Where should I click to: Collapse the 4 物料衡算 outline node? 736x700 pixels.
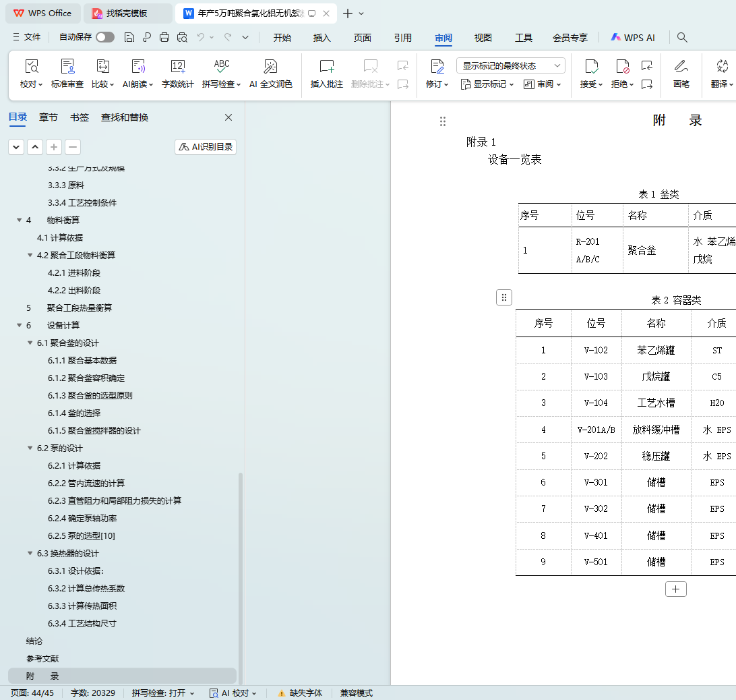tap(19, 221)
